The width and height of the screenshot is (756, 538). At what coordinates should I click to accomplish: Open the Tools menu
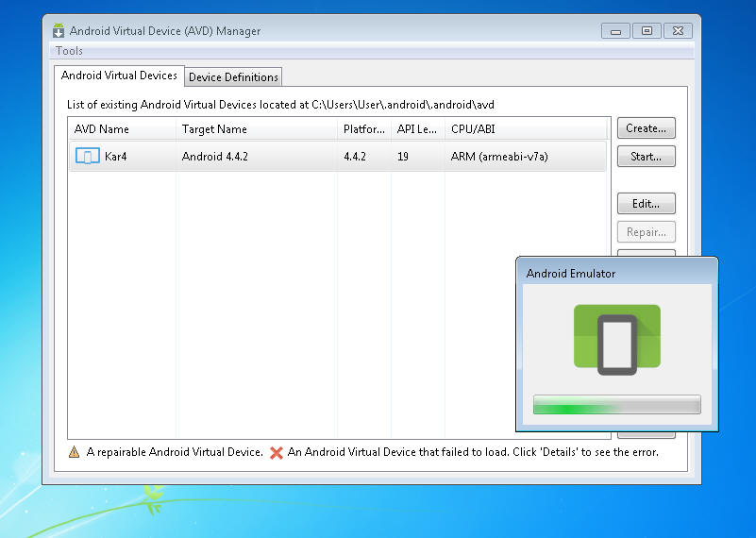pyautogui.click(x=69, y=51)
